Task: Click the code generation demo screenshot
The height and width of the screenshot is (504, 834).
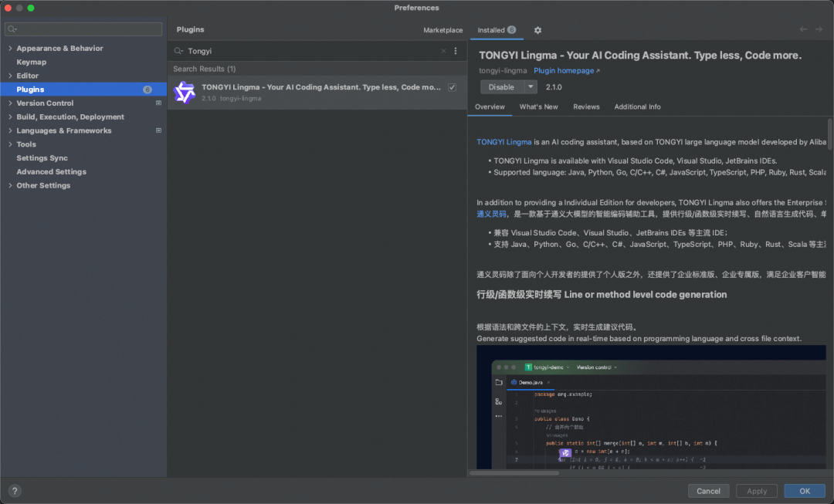Action: (651, 407)
